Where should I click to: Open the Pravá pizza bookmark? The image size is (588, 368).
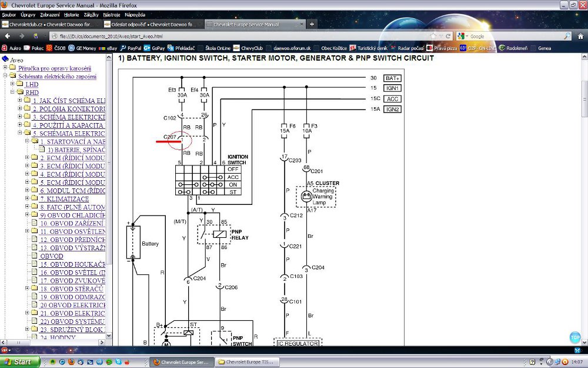(442, 48)
